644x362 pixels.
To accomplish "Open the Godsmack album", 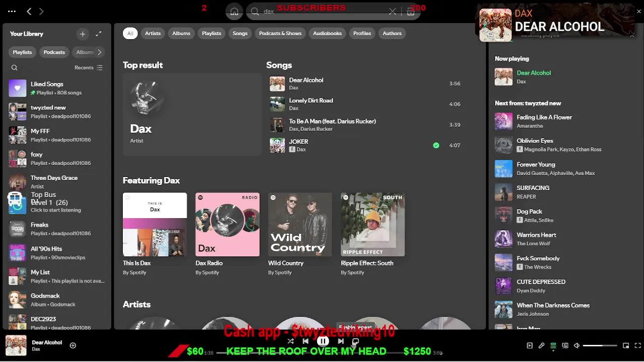I will 57,300.
